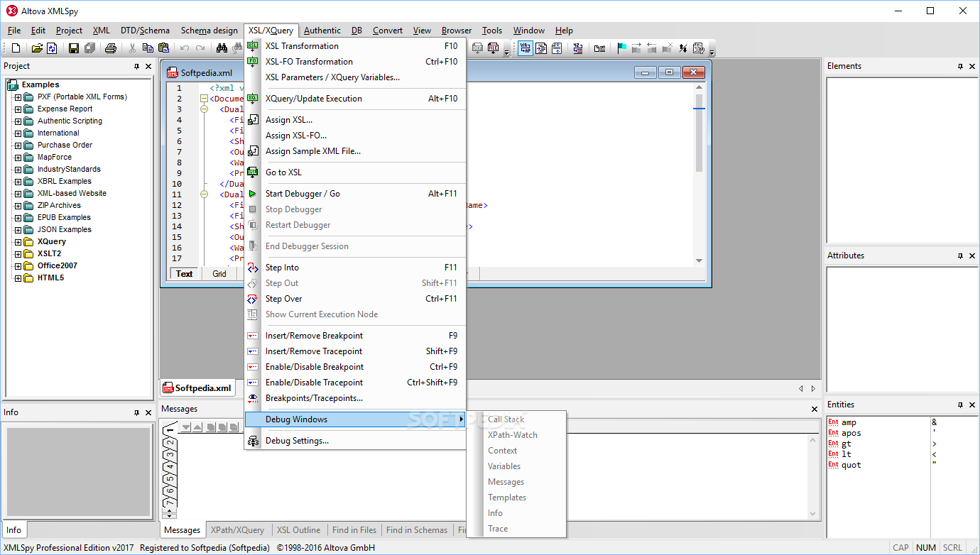Open Find with the binoculars icon

click(222, 48)
